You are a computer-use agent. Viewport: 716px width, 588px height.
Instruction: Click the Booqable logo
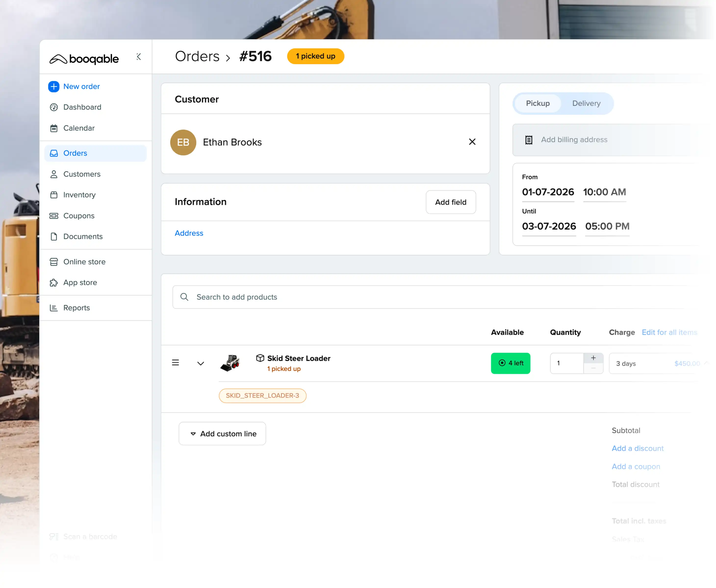(x=84, y=59)
